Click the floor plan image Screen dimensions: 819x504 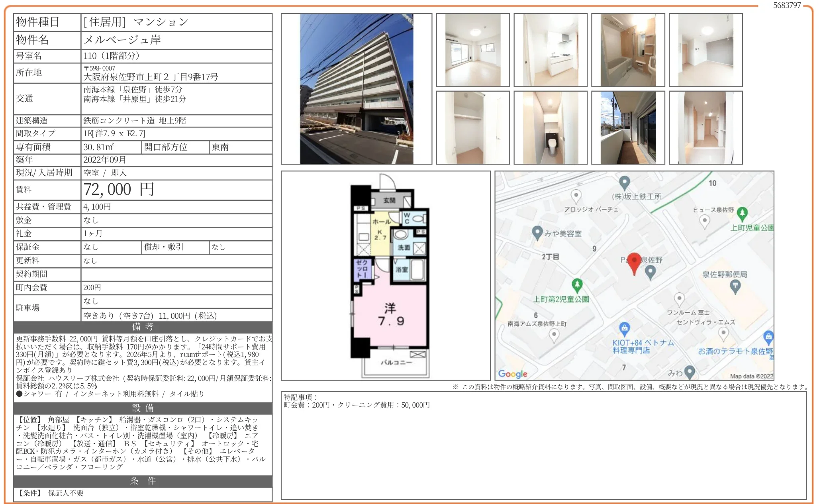pos(385,276)
